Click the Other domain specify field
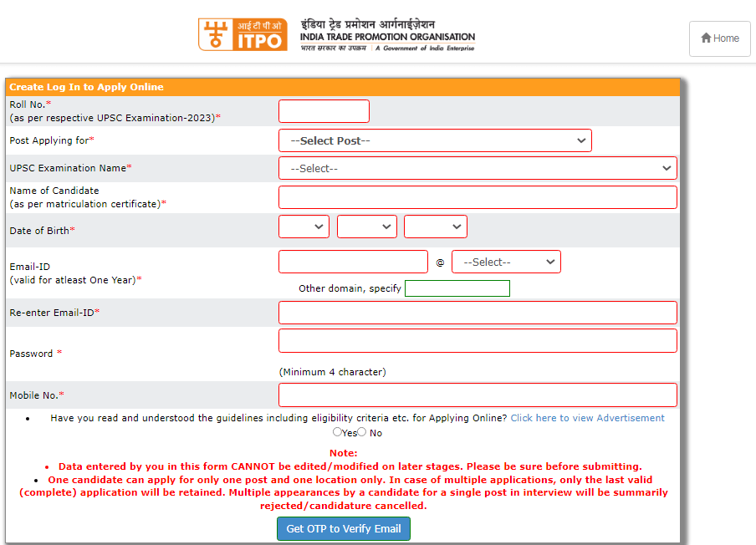The height and width of the screenshot is (545, 756). point(457,288)
